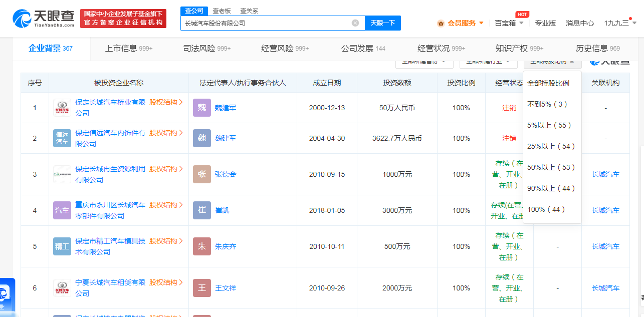The width and height of the screenshot is (644, 317).
Task: Open the 会员服务 dropdown
Action: pos(461,23)
